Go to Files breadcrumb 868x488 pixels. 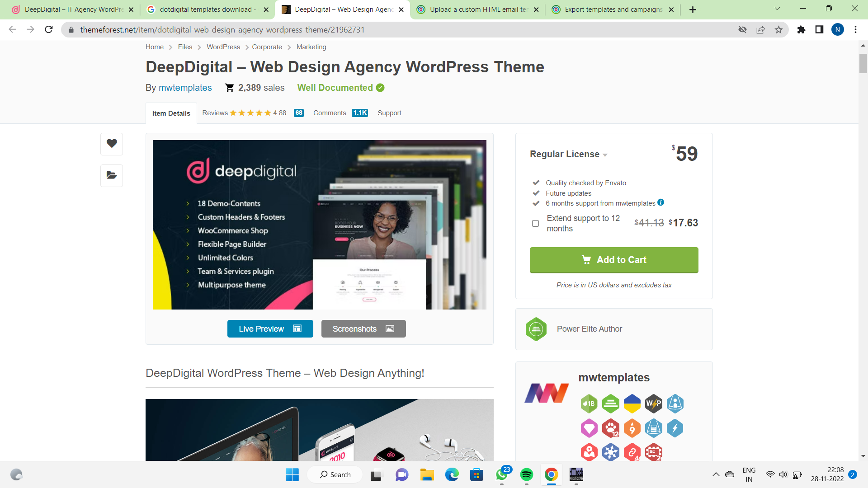tap(185, 47)
